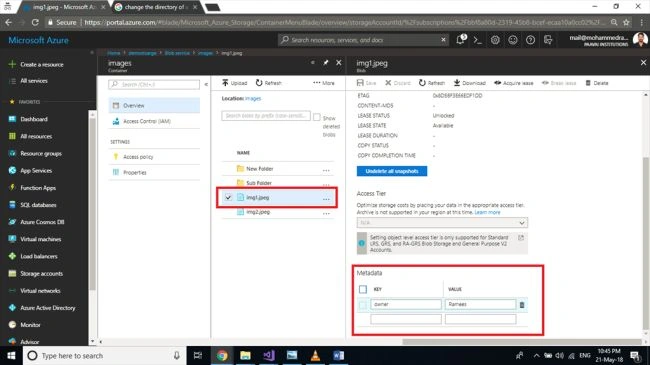Screen dimensions: 650x365
Task: Select Overview in images container menu
Action: [x=154, y=105]
